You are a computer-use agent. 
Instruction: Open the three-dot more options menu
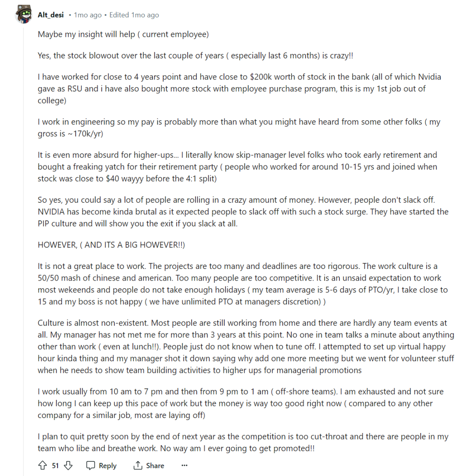tap(184, 465)
